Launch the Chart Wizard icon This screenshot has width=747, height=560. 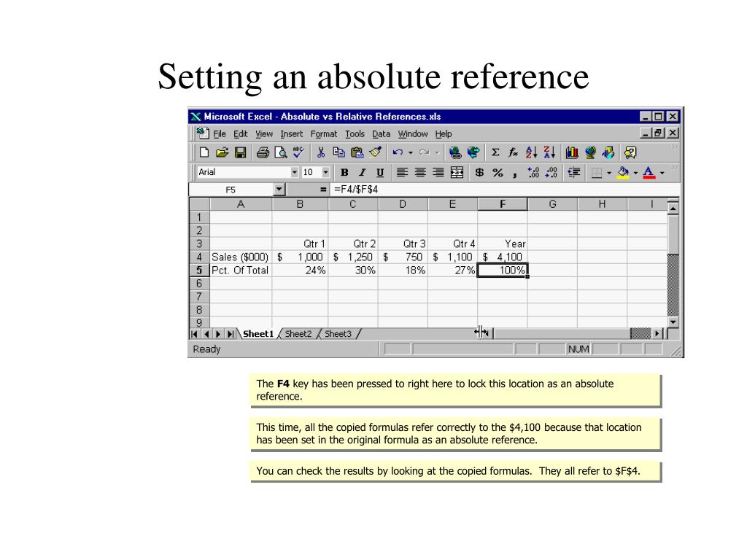[572, 152]
